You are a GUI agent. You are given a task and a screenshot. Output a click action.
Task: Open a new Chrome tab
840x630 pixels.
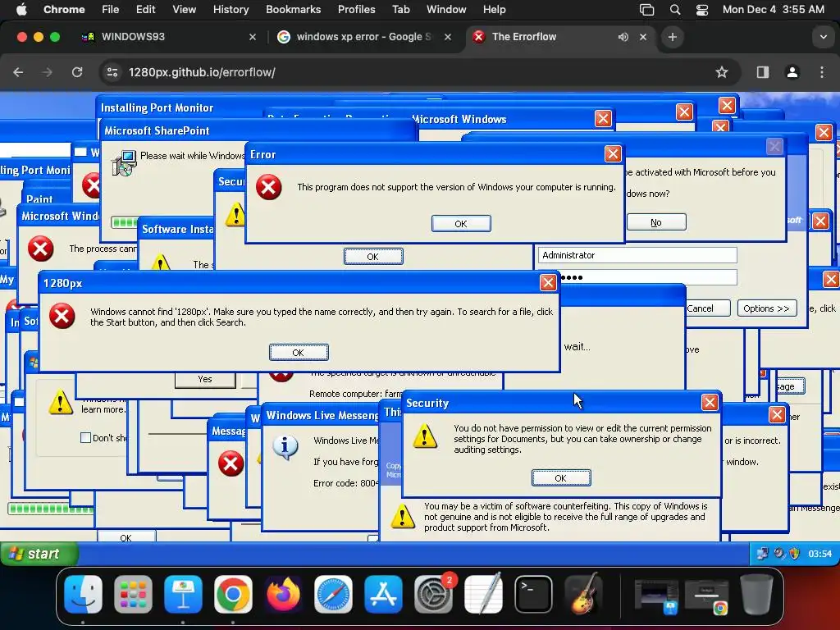[673, 37]
